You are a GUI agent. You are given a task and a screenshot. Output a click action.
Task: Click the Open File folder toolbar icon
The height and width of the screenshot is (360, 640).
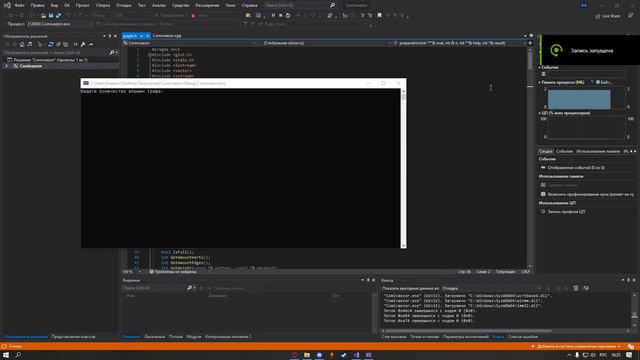tap(43, 16)
